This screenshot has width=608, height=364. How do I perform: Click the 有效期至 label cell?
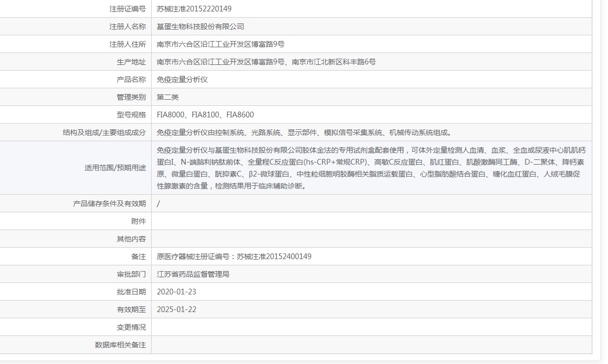(x=131, y=309)
